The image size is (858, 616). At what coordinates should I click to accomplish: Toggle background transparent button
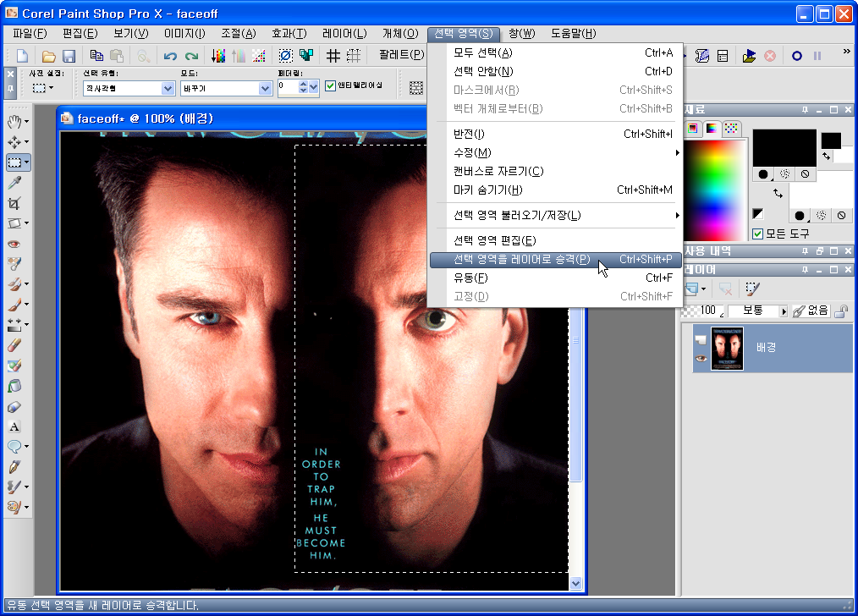pyautogui.click(x=841, y=216)
